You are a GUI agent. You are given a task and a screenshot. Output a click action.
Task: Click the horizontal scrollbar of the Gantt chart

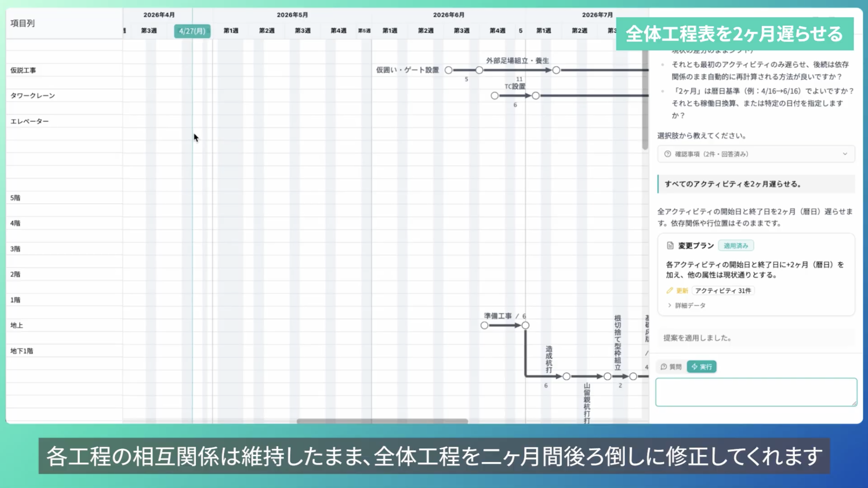click(x=382, y=421)
